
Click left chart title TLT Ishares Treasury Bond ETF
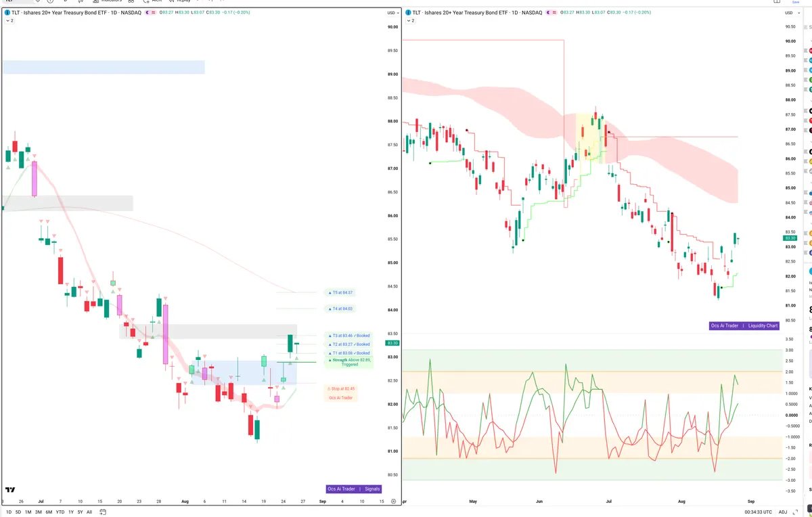coord(76,13)
